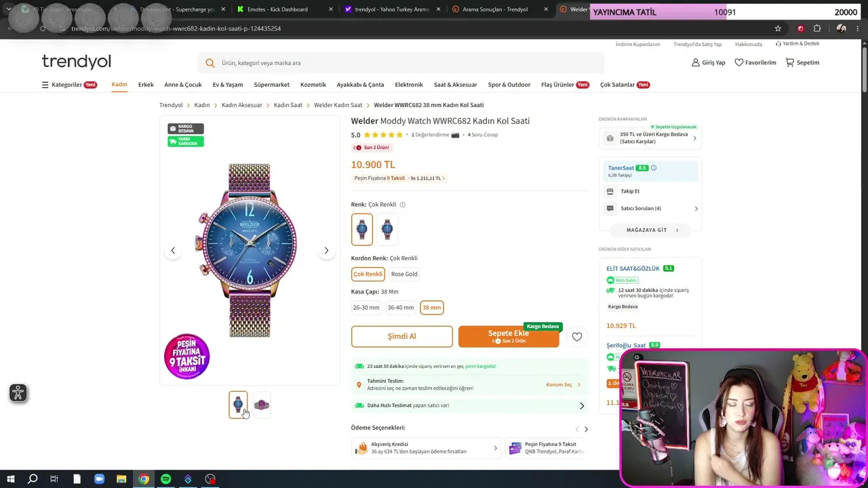This screenshot has width=868, height=488.
Task: Open Streamlabs icon in the taskbar
Action: click(x=188, y=479)
